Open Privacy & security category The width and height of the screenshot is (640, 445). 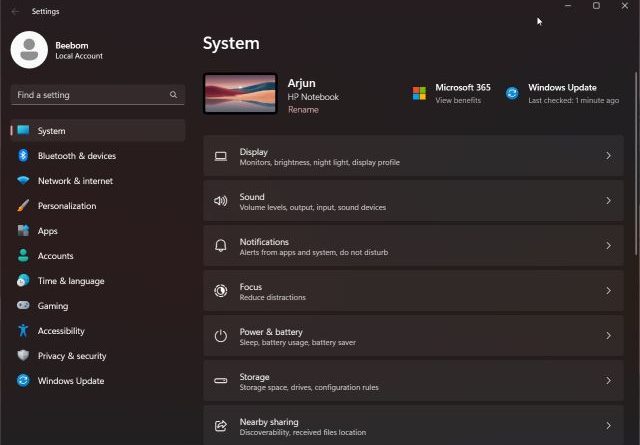(98, 356)
